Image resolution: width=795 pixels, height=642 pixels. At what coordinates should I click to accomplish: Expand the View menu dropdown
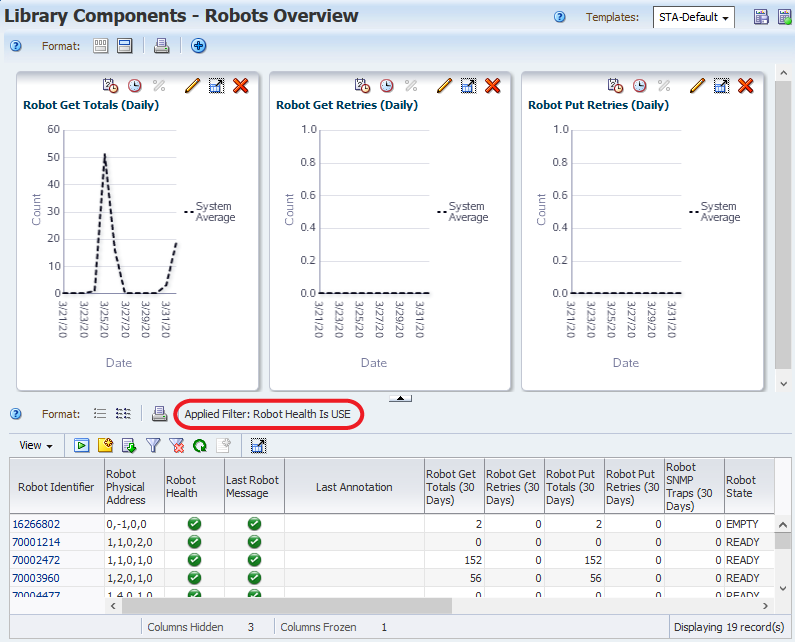[x=36, y=445]
